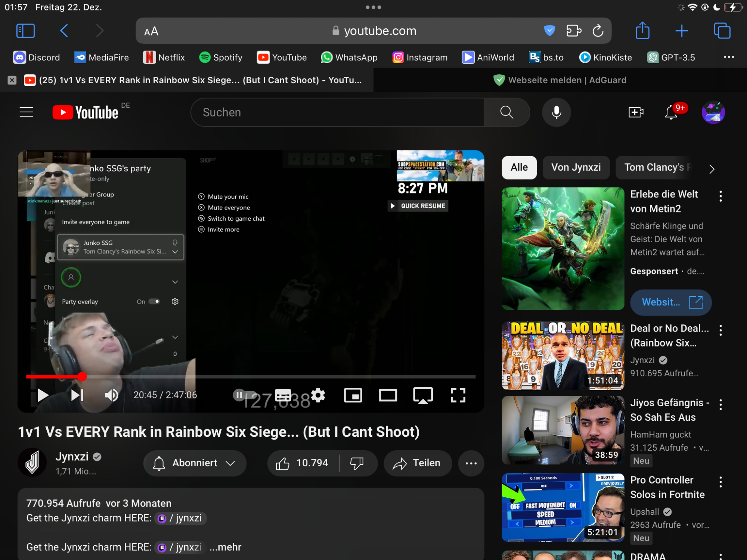The height and width of the screenshot is (560, 747).
Task: Click the Teilen share button
Action: [x=417, y=463]
